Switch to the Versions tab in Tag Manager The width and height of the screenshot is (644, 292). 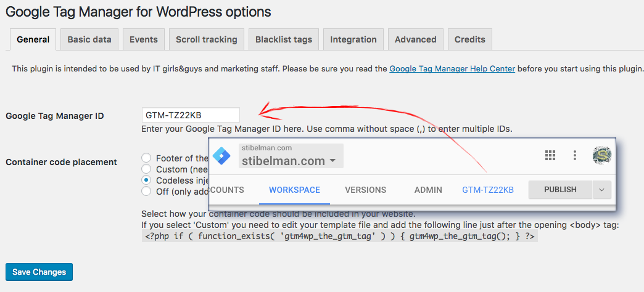366,190
